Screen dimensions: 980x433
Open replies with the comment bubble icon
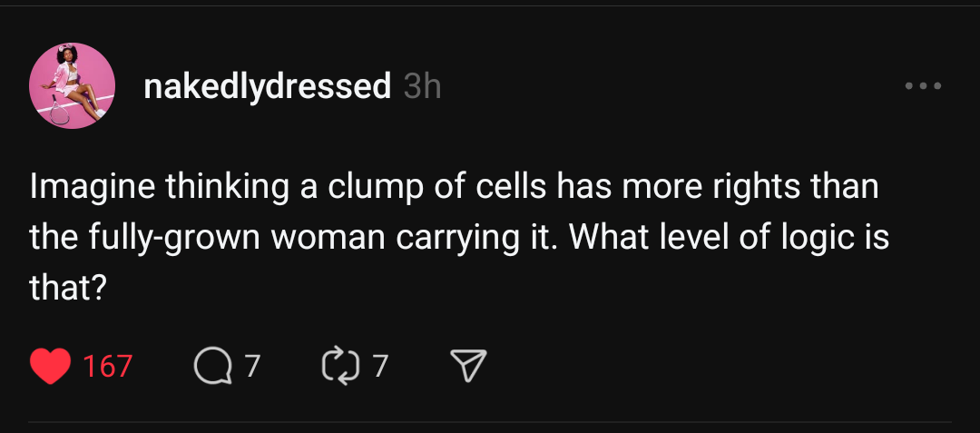(211, 366)
